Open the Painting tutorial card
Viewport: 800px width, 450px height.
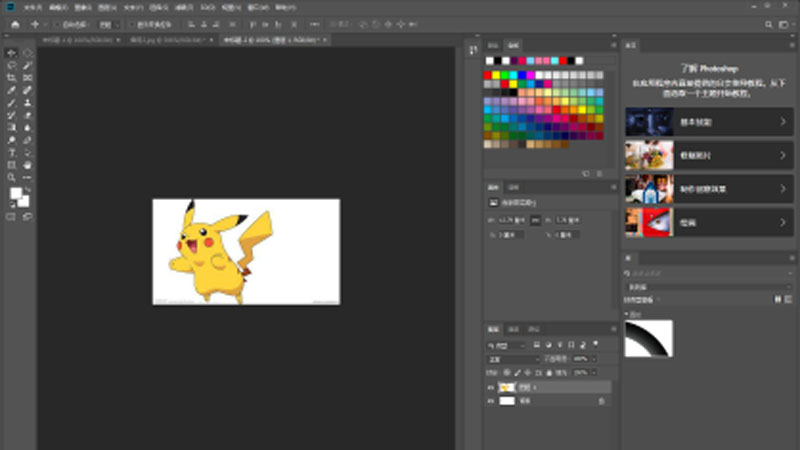709,222
